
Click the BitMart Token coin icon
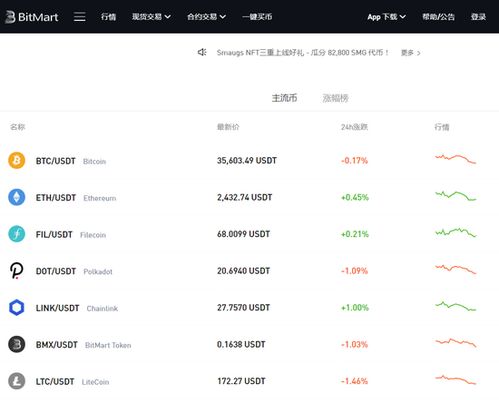17,344
